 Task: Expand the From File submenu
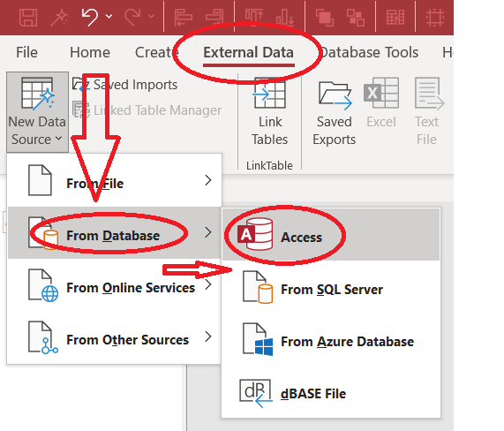[115, 181]
